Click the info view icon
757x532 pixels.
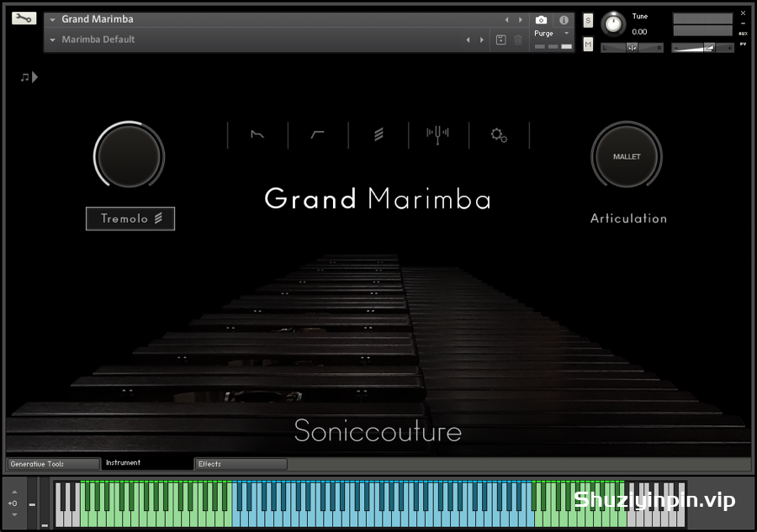click(x=564, y=20)
